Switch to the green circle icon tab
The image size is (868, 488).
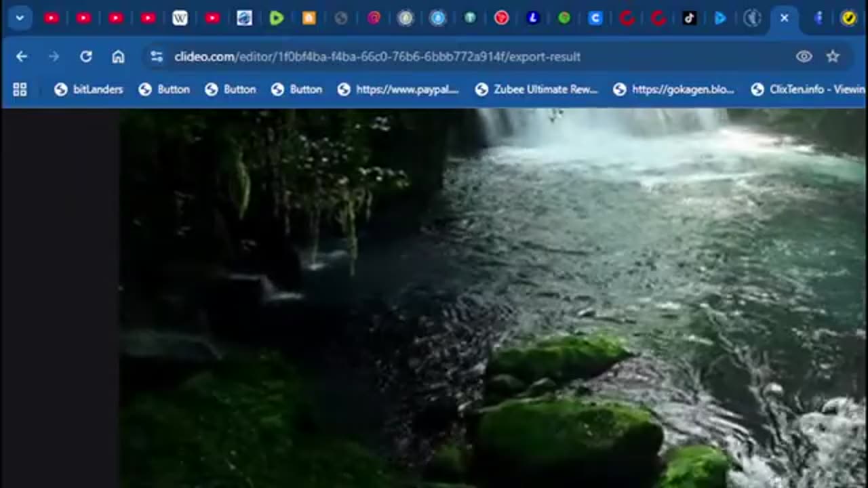click(564, 18)
